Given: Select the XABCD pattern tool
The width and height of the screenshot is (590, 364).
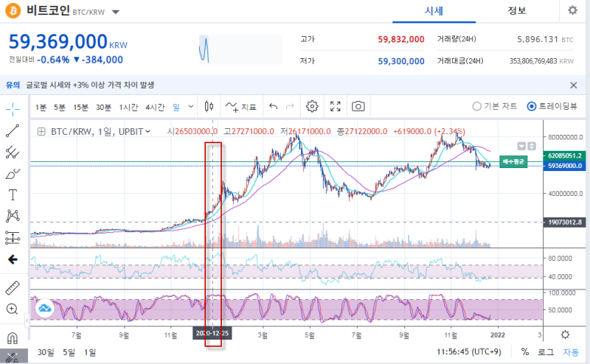Looking at the screenshot, I should (x=13, y=216).
